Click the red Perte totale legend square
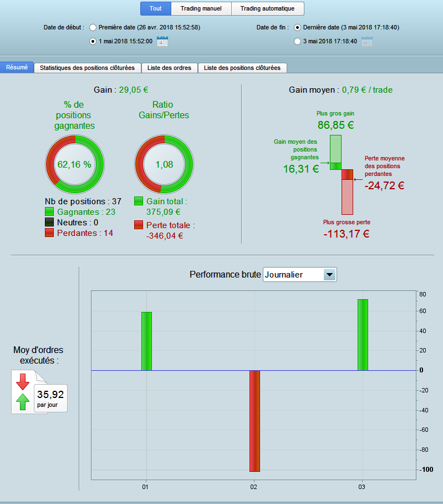 (x=139, y=225)
